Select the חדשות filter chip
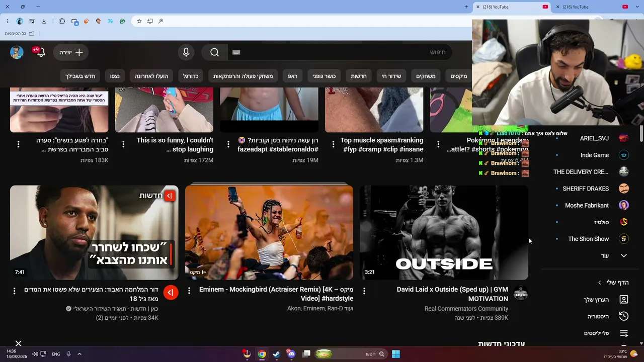Image resolution: width=644 pixels, height=362 pixels. (x=359, y=76)
